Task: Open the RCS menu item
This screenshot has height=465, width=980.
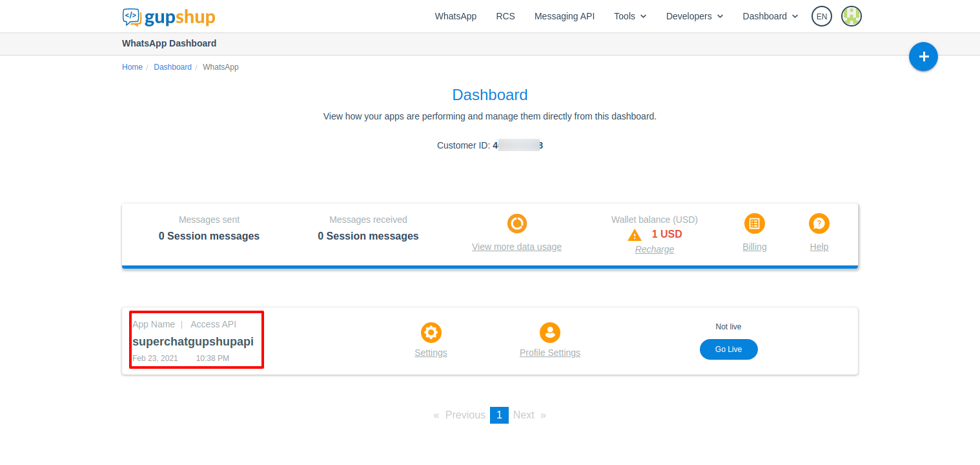Action: point(505,16)
